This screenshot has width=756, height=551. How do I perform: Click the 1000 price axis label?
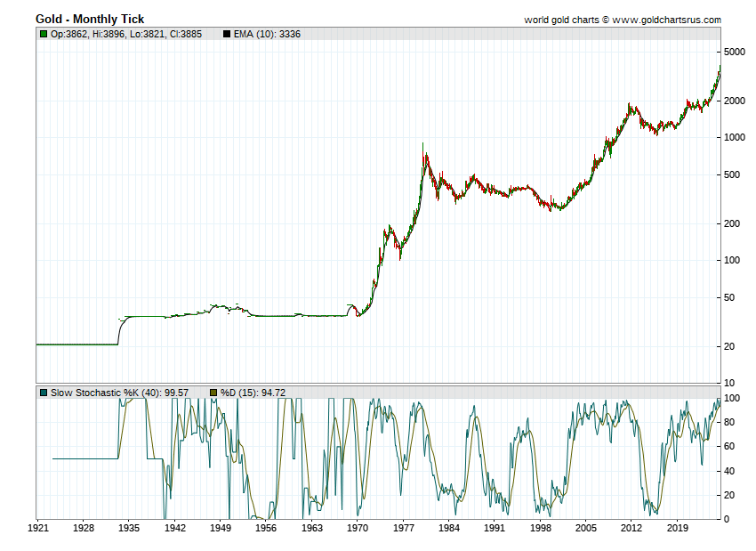(735, 137)
